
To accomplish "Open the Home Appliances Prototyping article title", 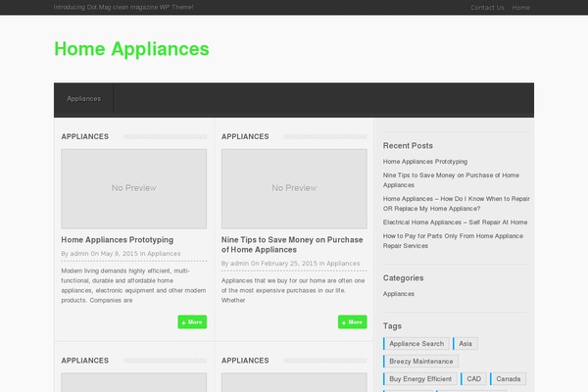I will pyautogui.click(x=118, y=240).
